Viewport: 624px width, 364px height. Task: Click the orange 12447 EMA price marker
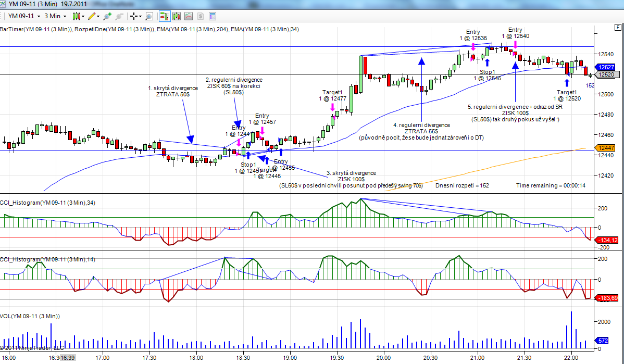click(605, 148)
